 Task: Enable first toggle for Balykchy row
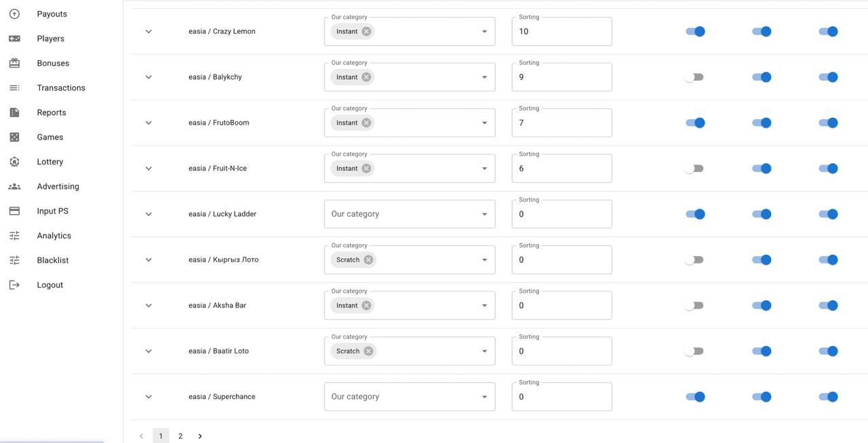[694, 77]
